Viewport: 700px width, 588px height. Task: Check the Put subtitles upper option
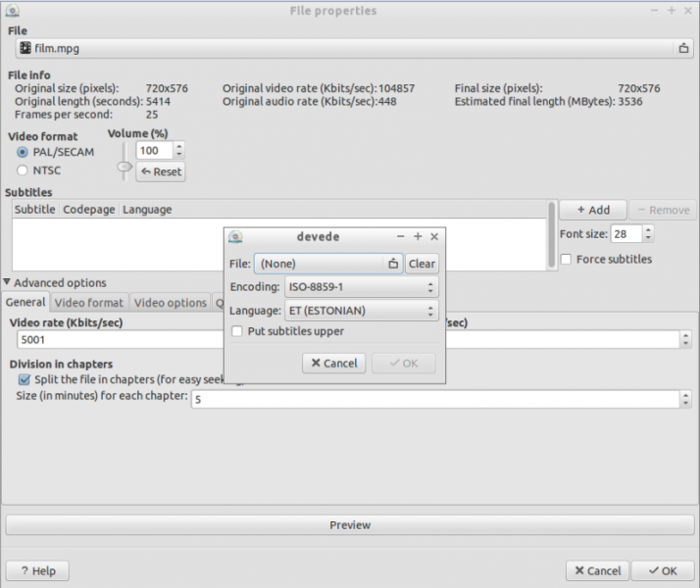(x=236, y=332)
